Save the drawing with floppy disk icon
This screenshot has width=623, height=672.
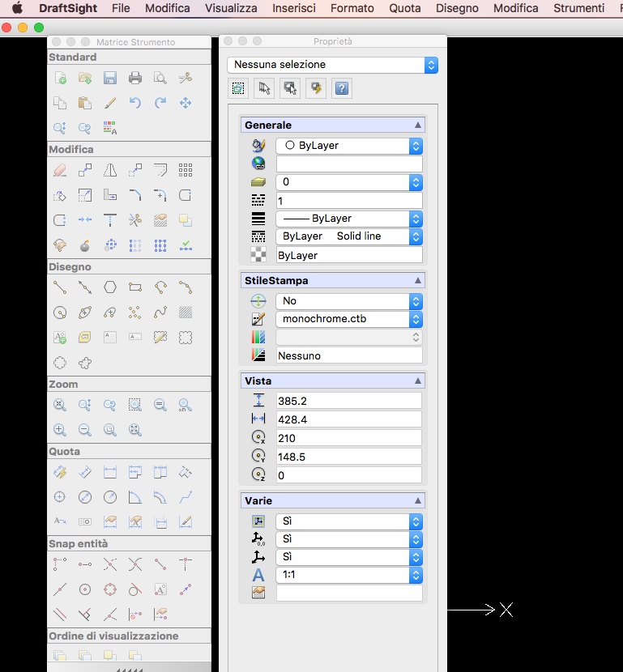click(110, 78)
